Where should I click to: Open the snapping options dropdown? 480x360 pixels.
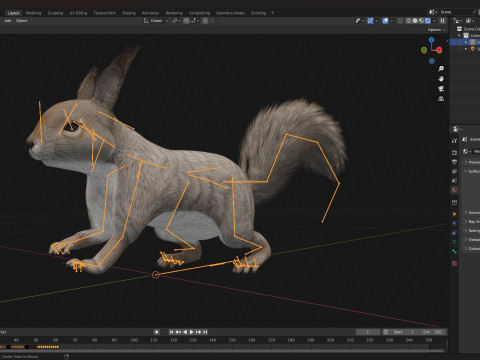point(195,21)
